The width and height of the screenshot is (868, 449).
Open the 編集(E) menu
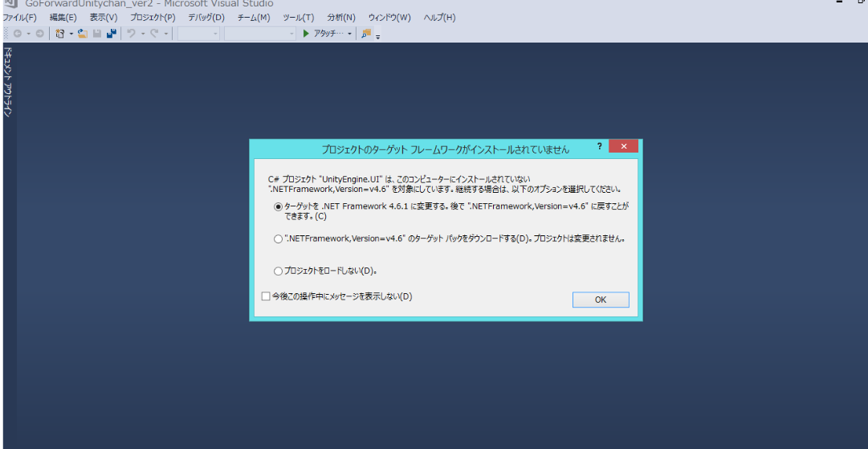(63, 17)
